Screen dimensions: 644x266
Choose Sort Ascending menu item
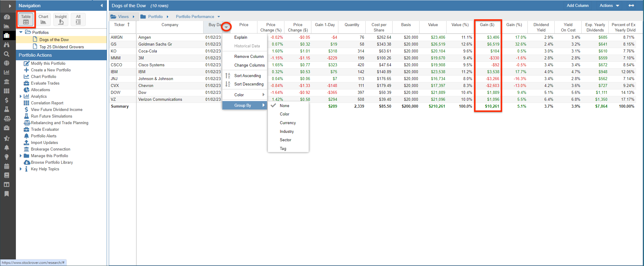point(248,76)
